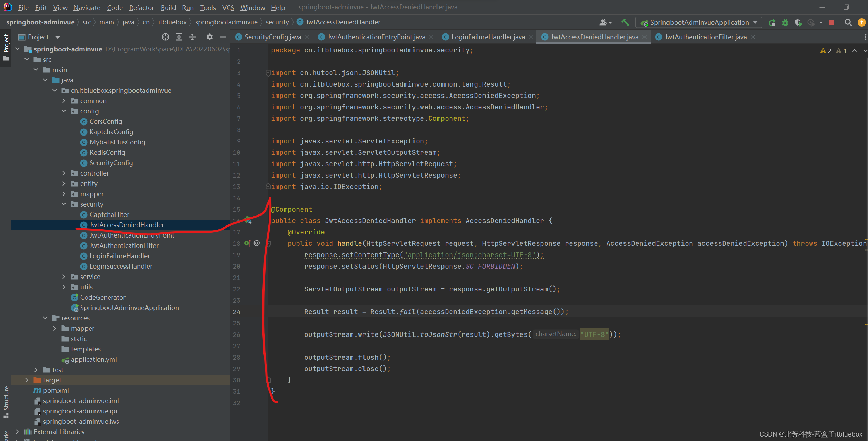Open the Refactor menu

tap(141, 8)
